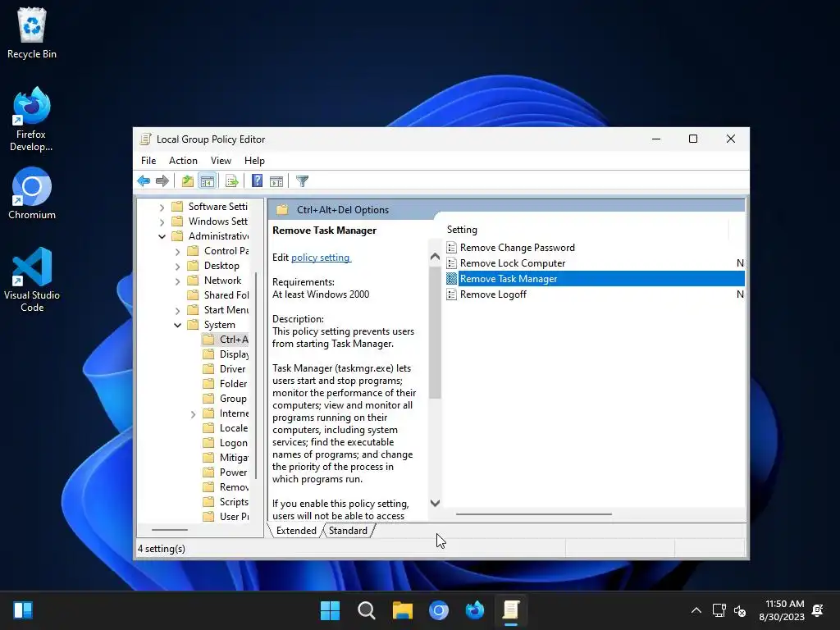Expand the Network tree node
Screen dimensions: 840x630
click(177, 281)
